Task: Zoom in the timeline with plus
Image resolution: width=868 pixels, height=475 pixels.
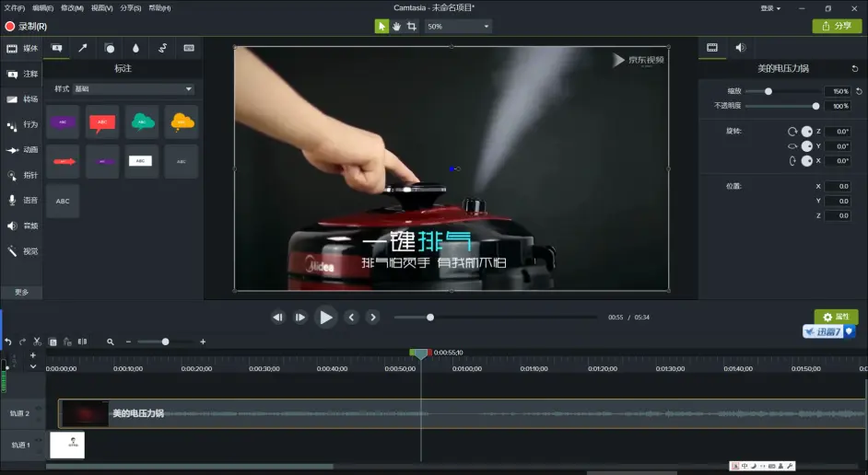Action: point(203,342)
